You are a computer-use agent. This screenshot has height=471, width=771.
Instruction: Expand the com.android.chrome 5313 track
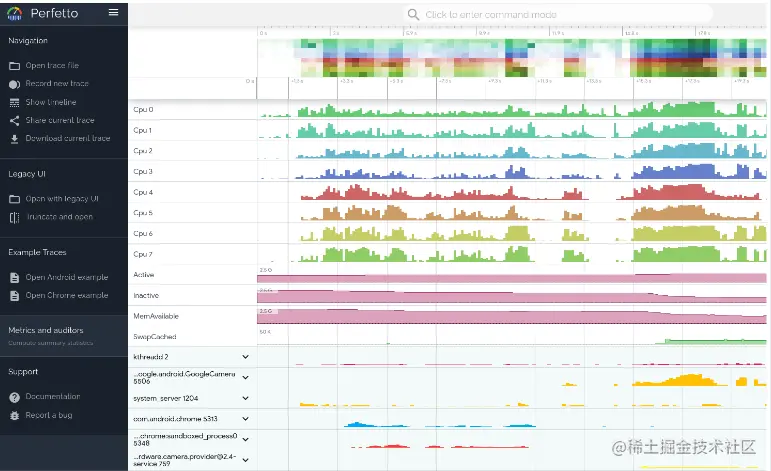click(x=245, y=419)
